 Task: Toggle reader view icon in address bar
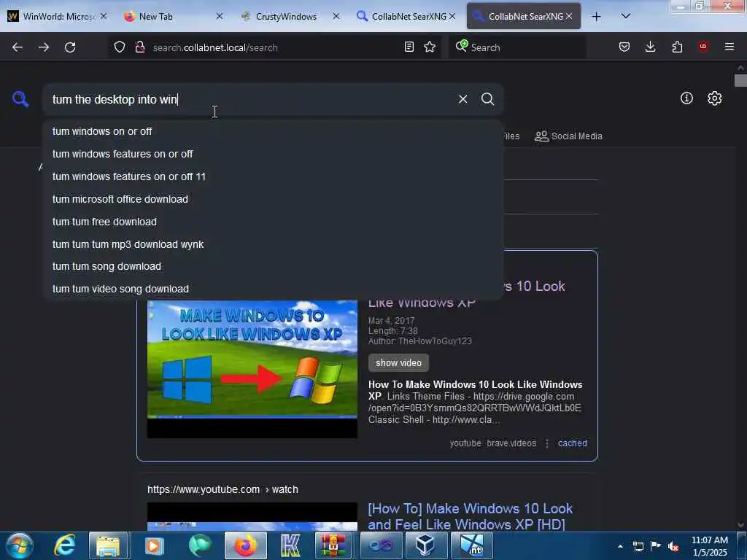tap(409, 47)
